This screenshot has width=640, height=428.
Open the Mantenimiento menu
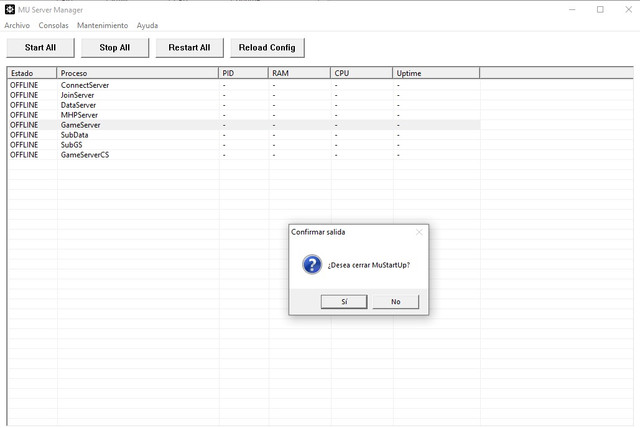point(102,25)
